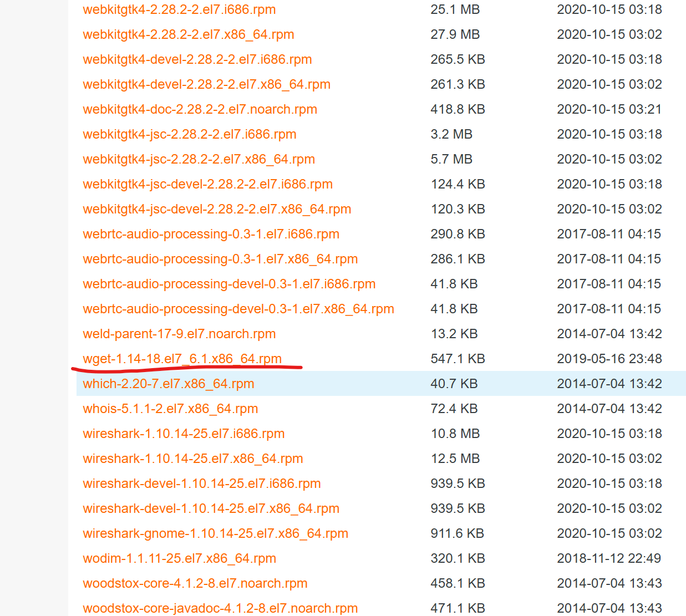
Task: Click woodstox-core-4.1.2-8.el7.noarch.rpm link
Action: coord(195,583)
